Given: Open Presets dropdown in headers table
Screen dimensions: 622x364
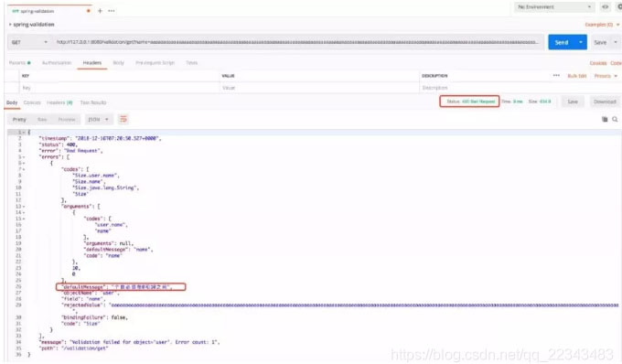Looking at the screenshot, I should click(x=606, y=76).
